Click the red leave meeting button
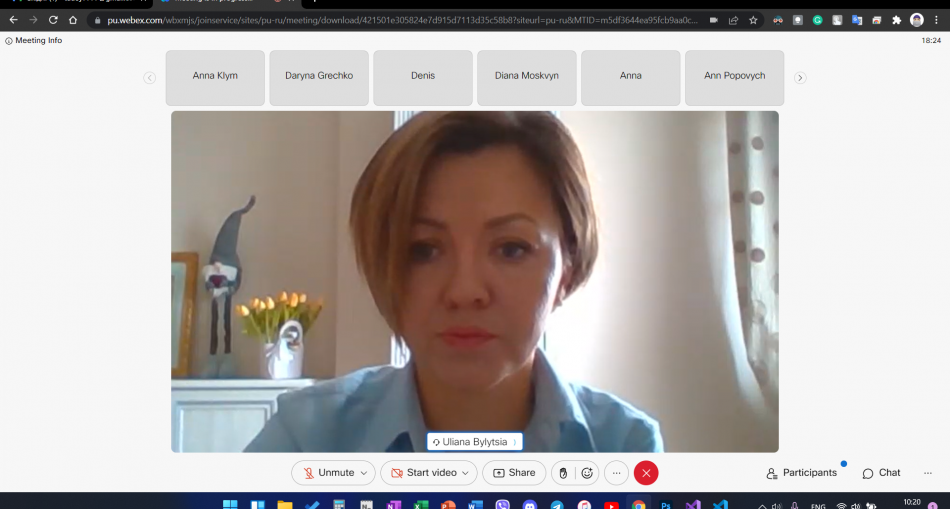Image resolution: width=950 pixels, height=509 pixels. tap(646, 473)
